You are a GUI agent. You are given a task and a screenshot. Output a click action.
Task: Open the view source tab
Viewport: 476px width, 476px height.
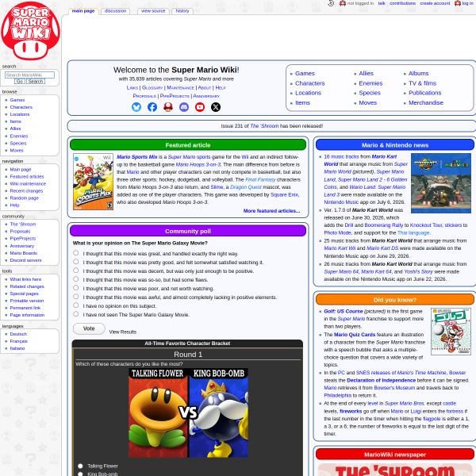153,11
